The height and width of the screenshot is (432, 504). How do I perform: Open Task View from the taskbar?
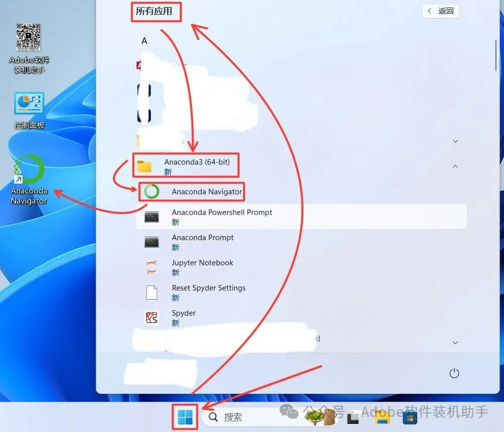click(353, 418)
